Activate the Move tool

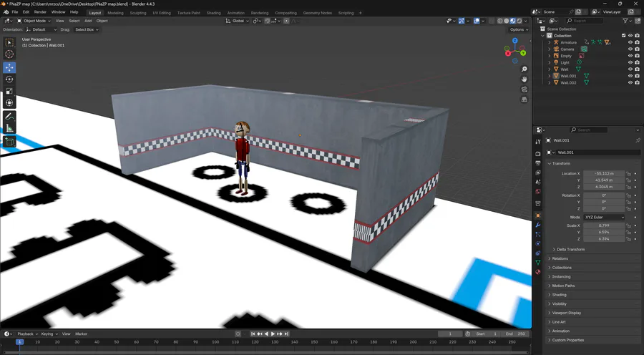pyautogui.click(x=9, y=67)
